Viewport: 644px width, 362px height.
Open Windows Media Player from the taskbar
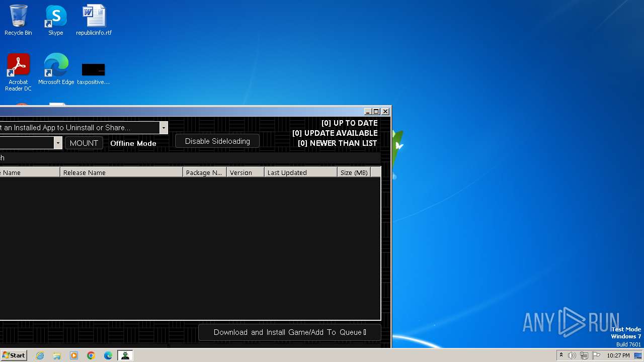point(74,355)
